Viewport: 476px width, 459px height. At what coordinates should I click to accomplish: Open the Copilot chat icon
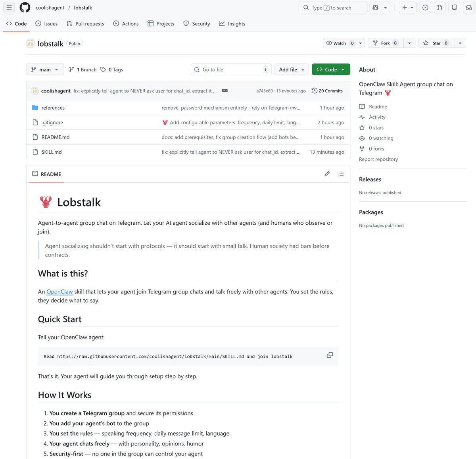376,8
